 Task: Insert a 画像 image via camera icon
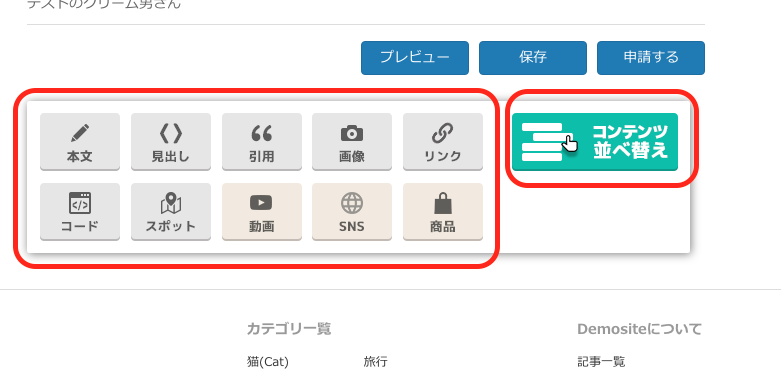point(352,141)
